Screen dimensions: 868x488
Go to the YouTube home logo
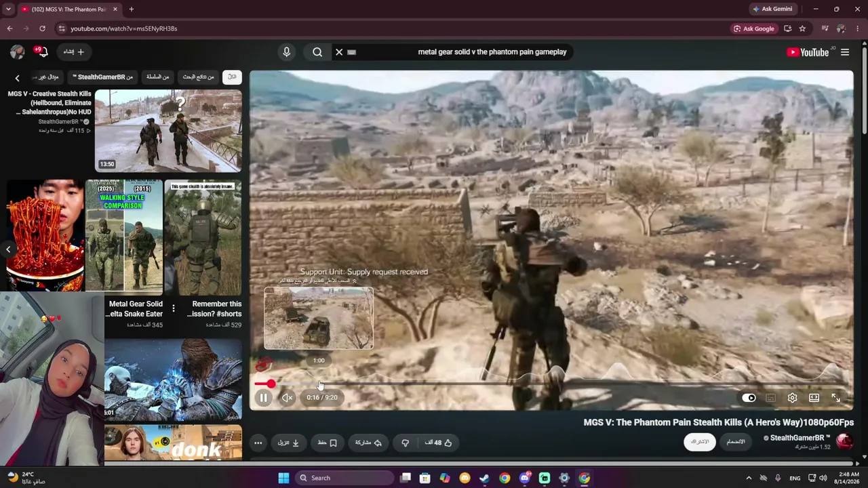(x=808, y=52)
